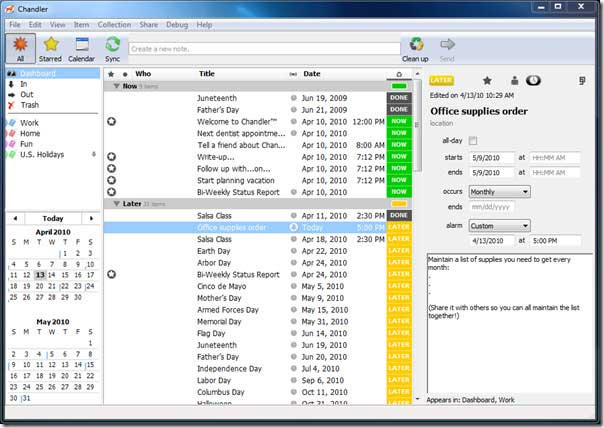The height and width of the screenshot is (428, 604).
Task: Open the Edit menu
Action: pos(35,25)
